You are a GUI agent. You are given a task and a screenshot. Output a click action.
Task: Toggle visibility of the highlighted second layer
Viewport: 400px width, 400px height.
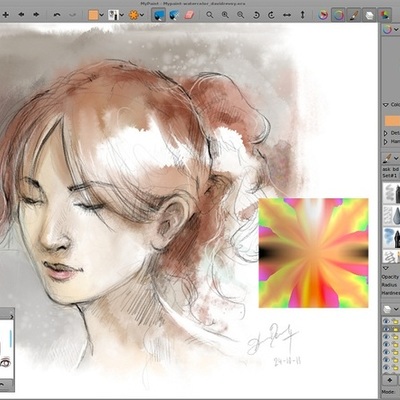coord(386,329)
